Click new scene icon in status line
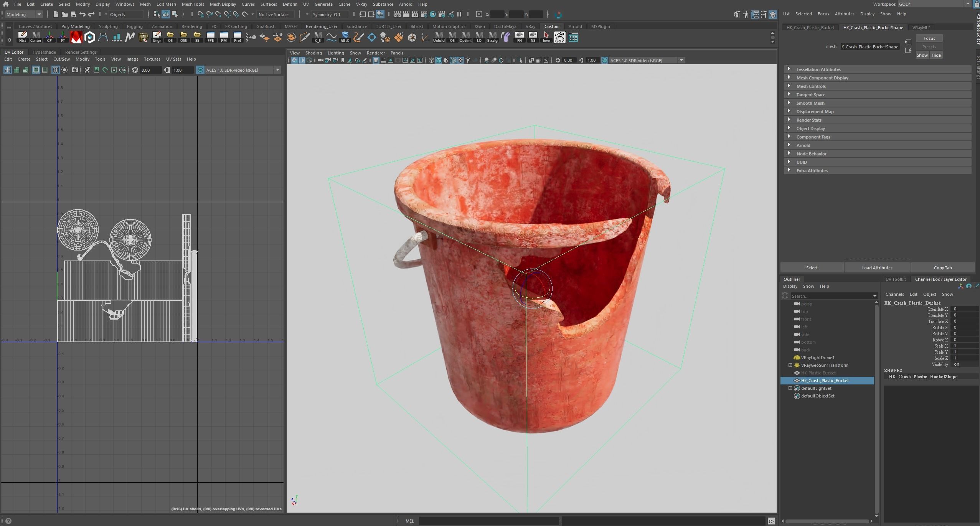The image size is (980, 526). [56, 14]
